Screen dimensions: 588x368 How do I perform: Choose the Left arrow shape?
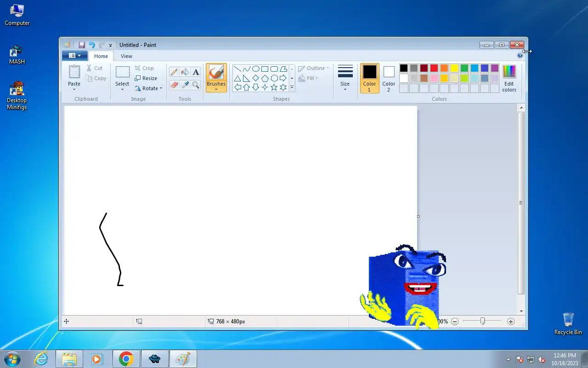coord(237,87)
